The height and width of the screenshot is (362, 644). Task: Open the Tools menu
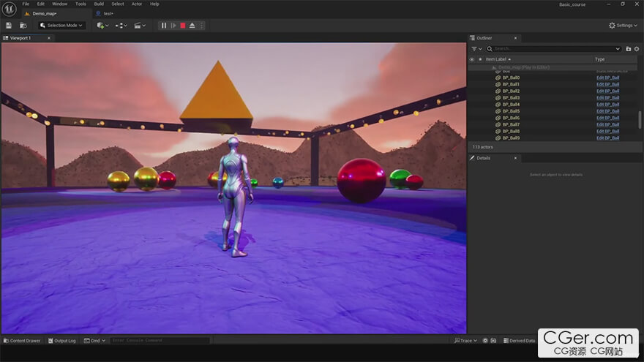80,4
